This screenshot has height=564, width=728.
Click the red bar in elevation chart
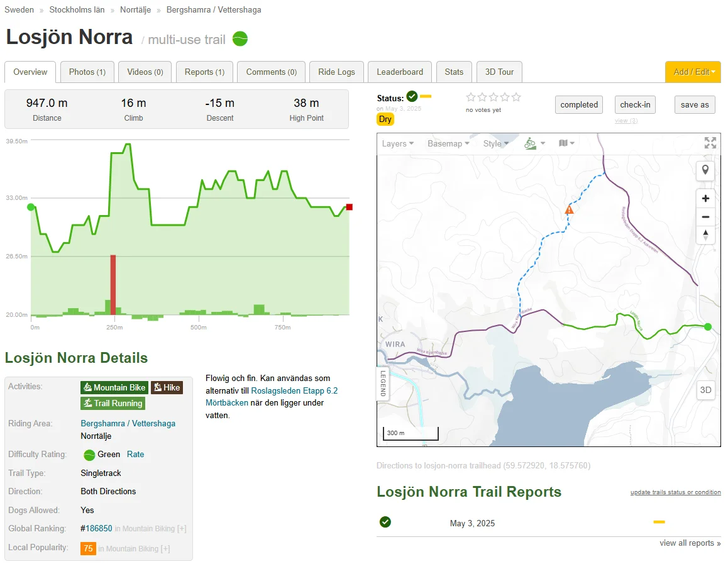click(x=113, y=284)
